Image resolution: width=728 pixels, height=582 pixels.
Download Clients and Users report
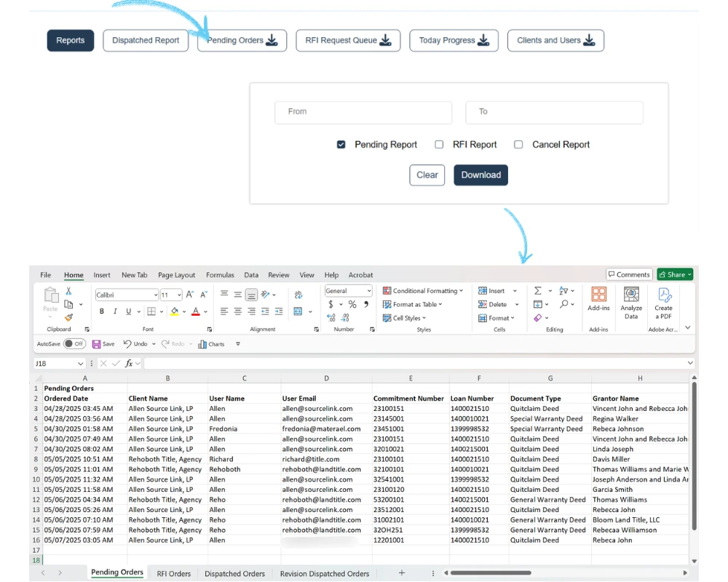555,41
